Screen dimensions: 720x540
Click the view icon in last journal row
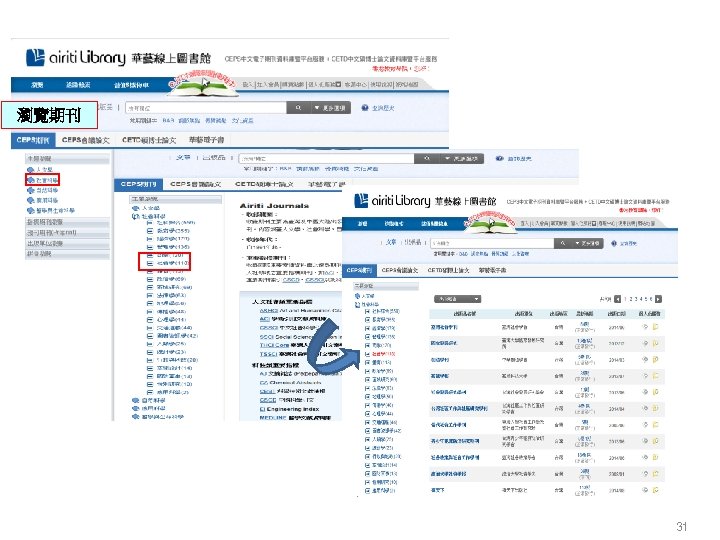click(645, 490)
